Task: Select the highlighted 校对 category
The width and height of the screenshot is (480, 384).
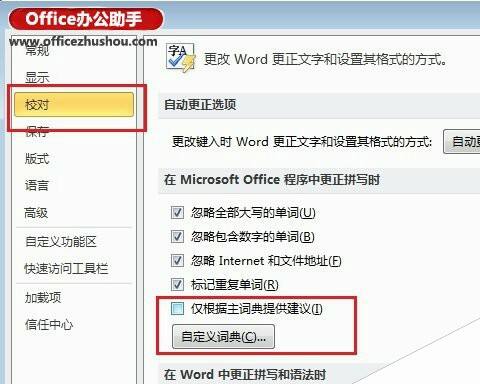Action: click(74, 105)
